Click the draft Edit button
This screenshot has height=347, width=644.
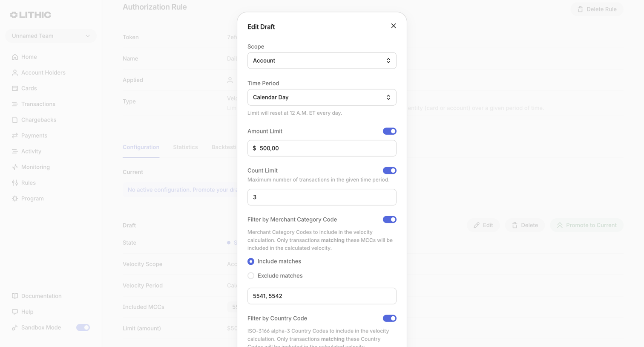(483, 225)
